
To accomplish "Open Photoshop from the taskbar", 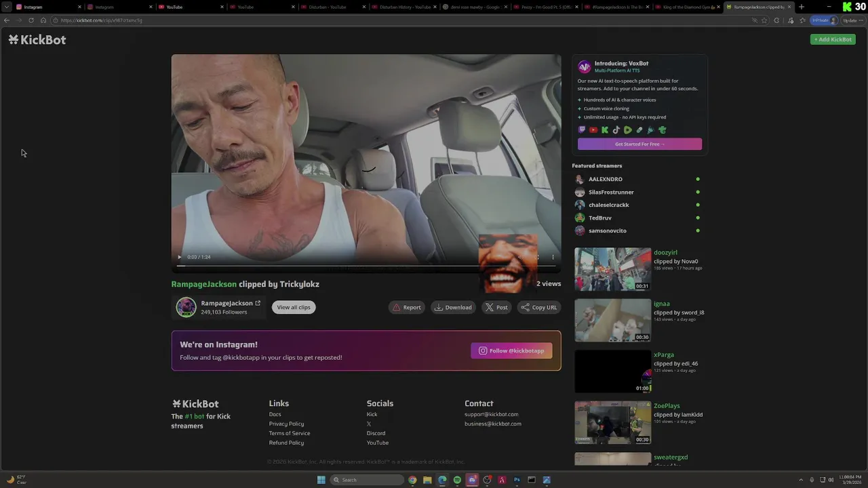I will [x=517, y=480].
